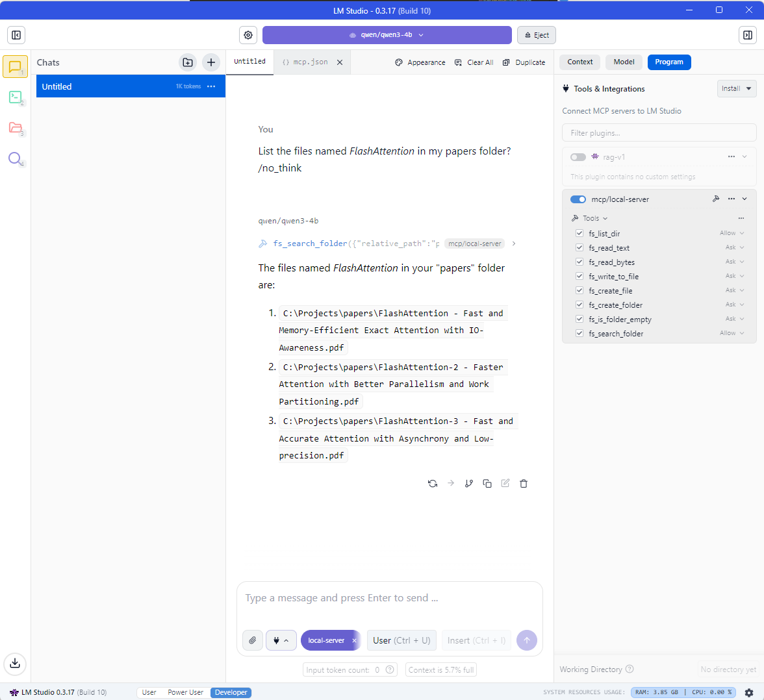Toggle the right sidebar panel icon

(x=747, y=35)
